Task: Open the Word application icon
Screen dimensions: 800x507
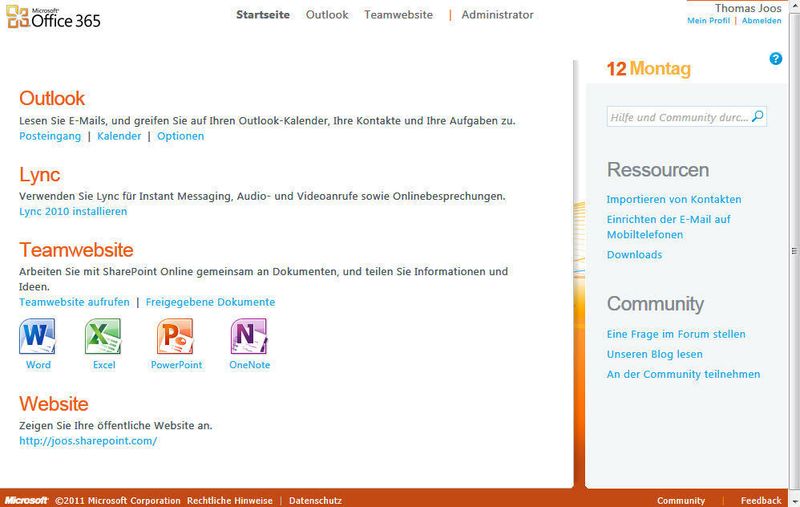Action: click(x=37, y=336)
